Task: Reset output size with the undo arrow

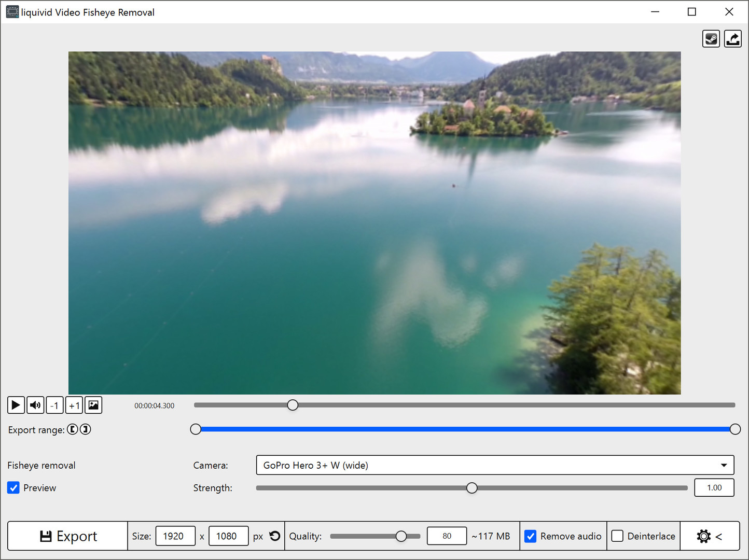Action: point(274,536)
